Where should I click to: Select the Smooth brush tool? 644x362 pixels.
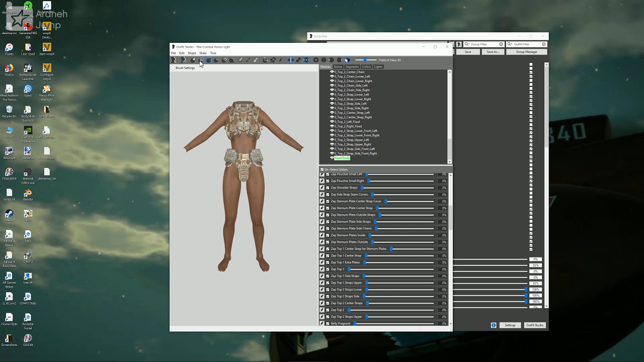232,60
